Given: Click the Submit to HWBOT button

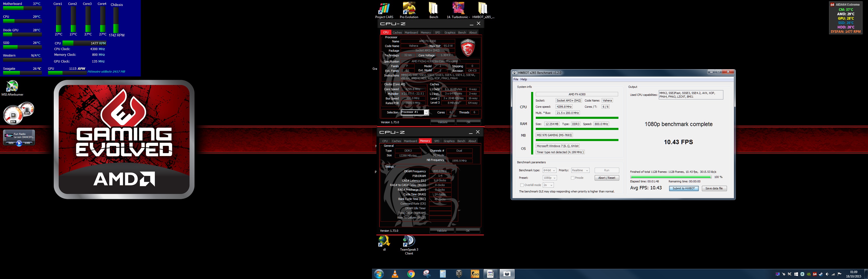Looking at the screenshot, I should (x=684, y=188).
